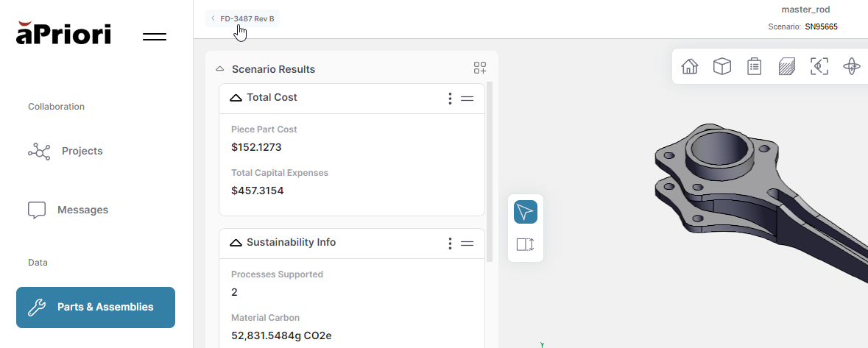Click the Scenario Results panel scrollbar

[490, 171]
